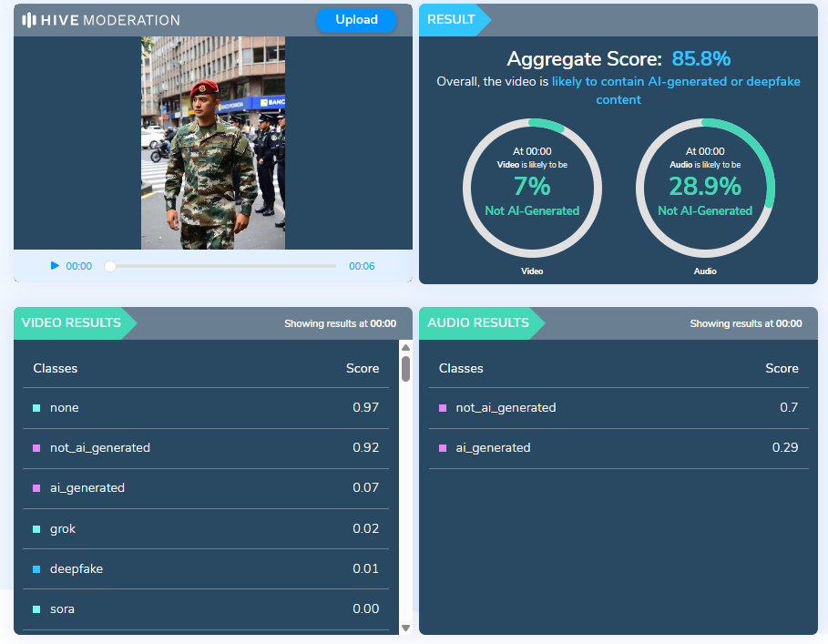The image size is (828, 644).
Task: Click the cyan square beside the 'none' class
Action: pyautogui.click(x=36, y=408)
